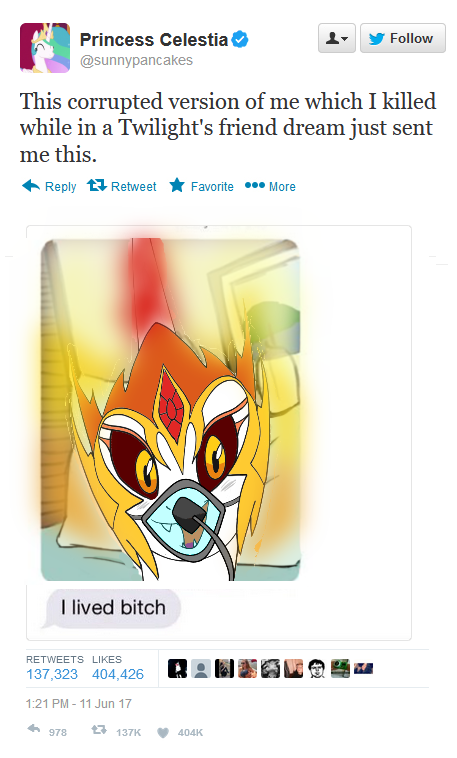
Task: Open Princess Celestia's avatar picture
Action: click(x=45, y=48)
